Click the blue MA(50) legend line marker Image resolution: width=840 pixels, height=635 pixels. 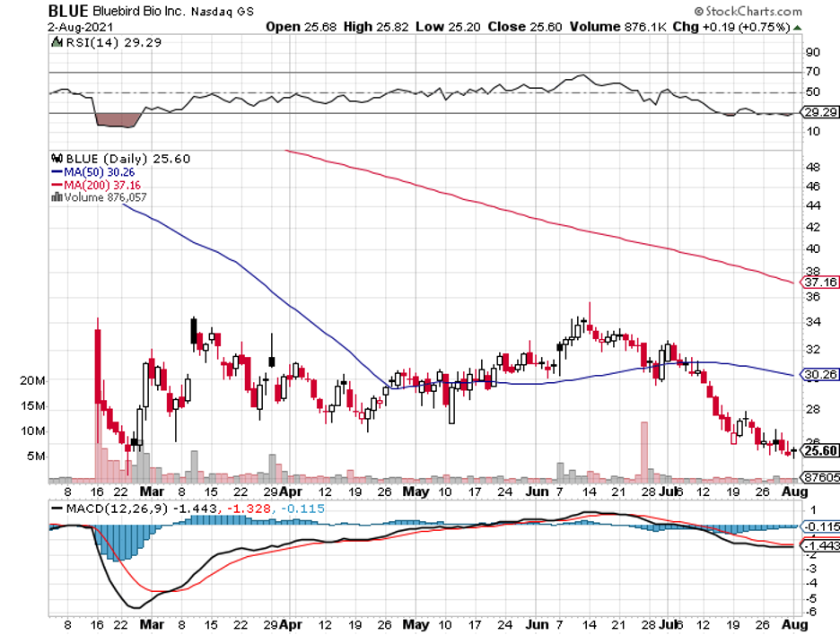(x=55, y=170)
